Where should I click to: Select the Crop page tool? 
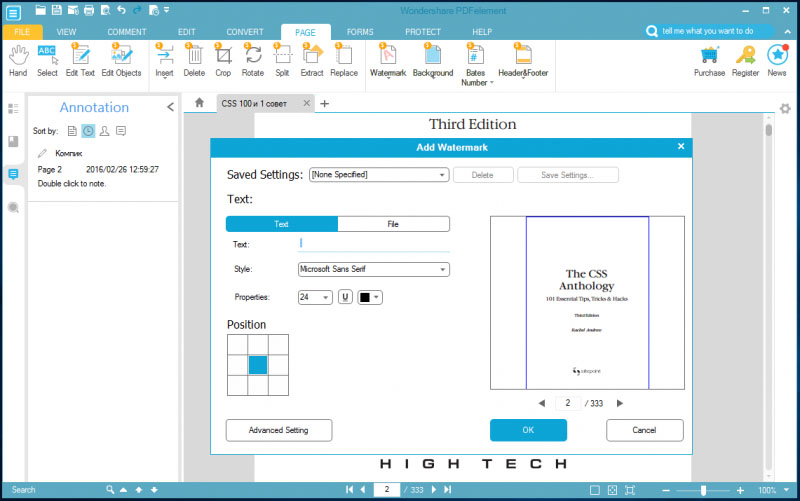[x=223, y=61]
